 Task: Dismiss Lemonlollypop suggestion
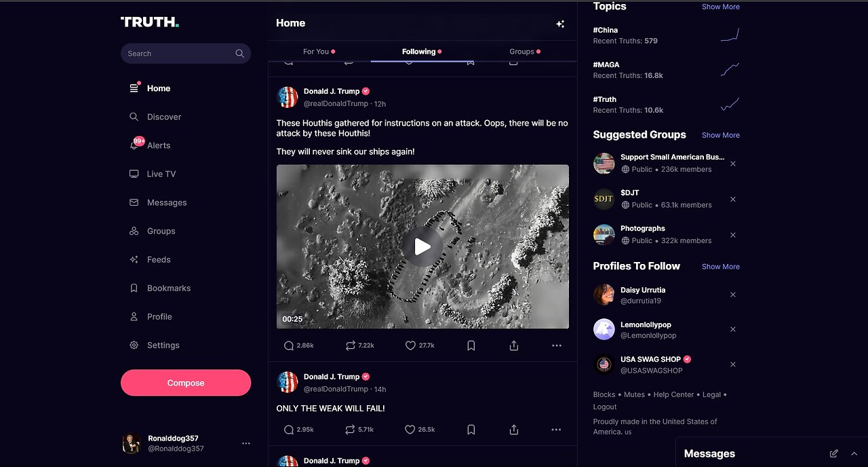click(733, 329)
